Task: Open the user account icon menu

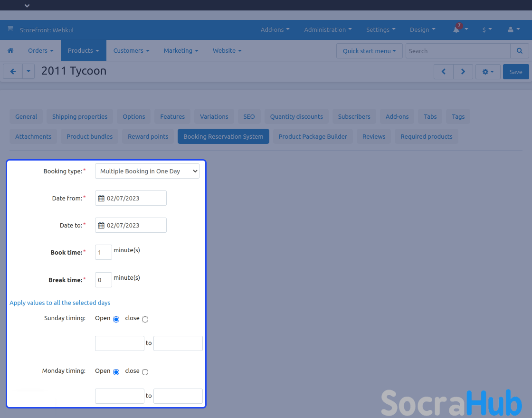Action: coord(511,29)
